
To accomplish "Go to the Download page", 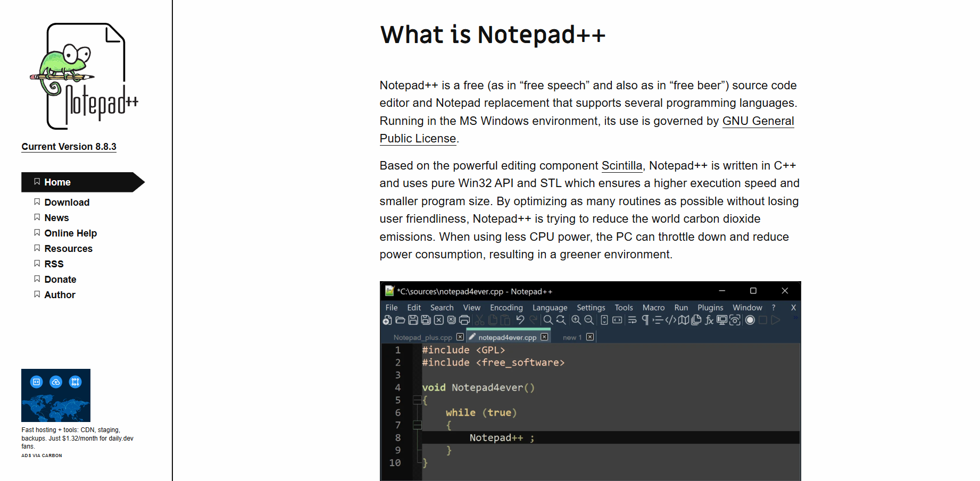I will 67,202.
